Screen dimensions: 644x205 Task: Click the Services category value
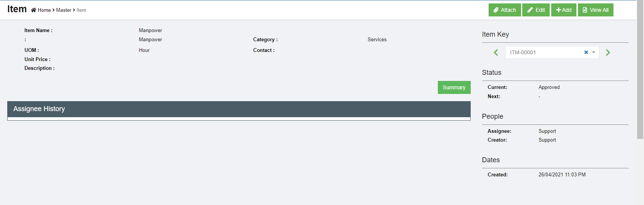(377, 40)
